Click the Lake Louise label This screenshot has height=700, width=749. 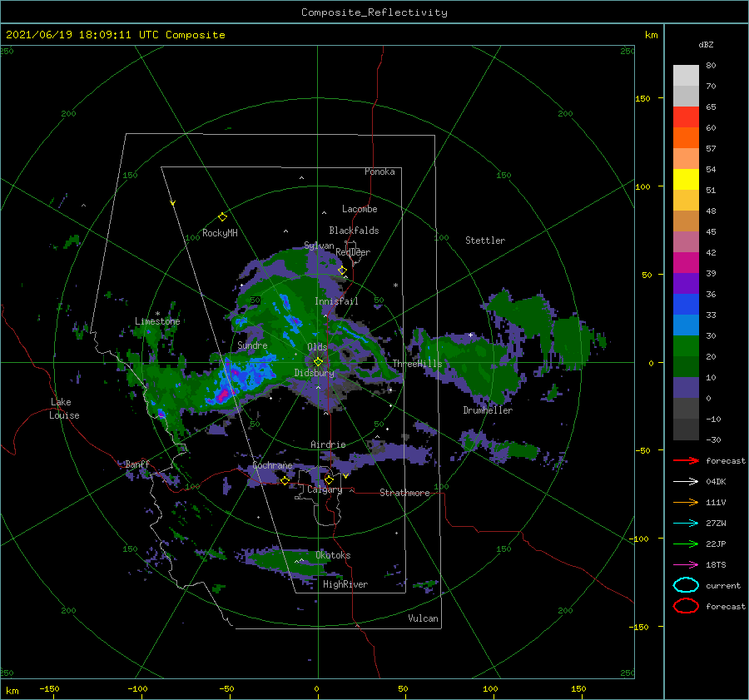tap(64, 409)
